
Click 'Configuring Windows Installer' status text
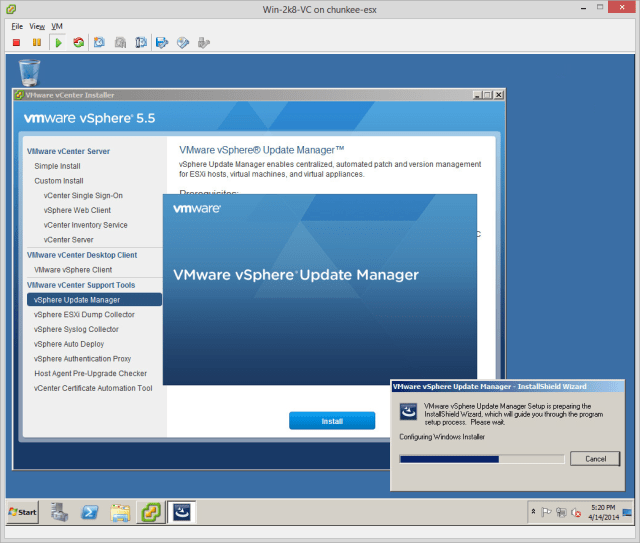point(442,437)
